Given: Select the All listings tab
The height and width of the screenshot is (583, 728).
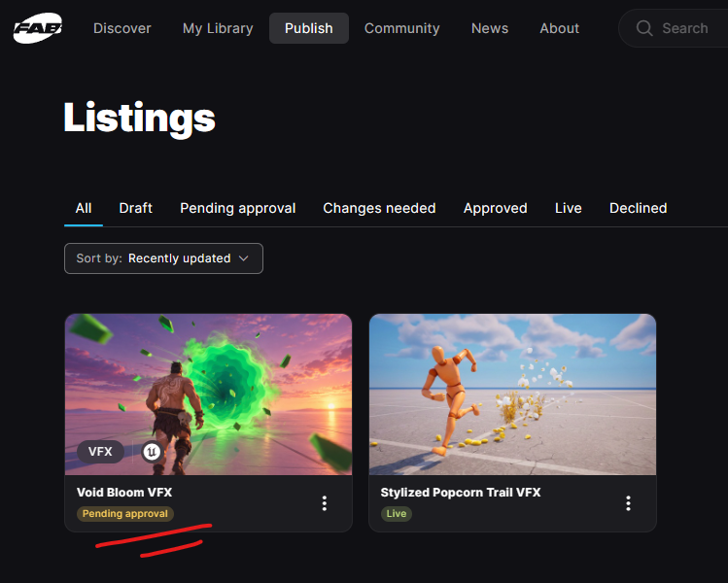Looking at the screenshot, I should pyautogui.click(x=84, y=208).
